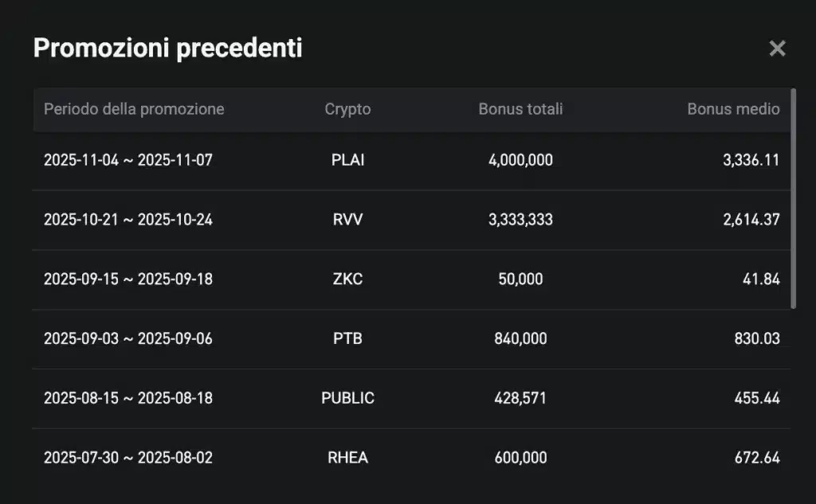Click the 672.64 average bonus for RHEA

[x=755, y=458]
